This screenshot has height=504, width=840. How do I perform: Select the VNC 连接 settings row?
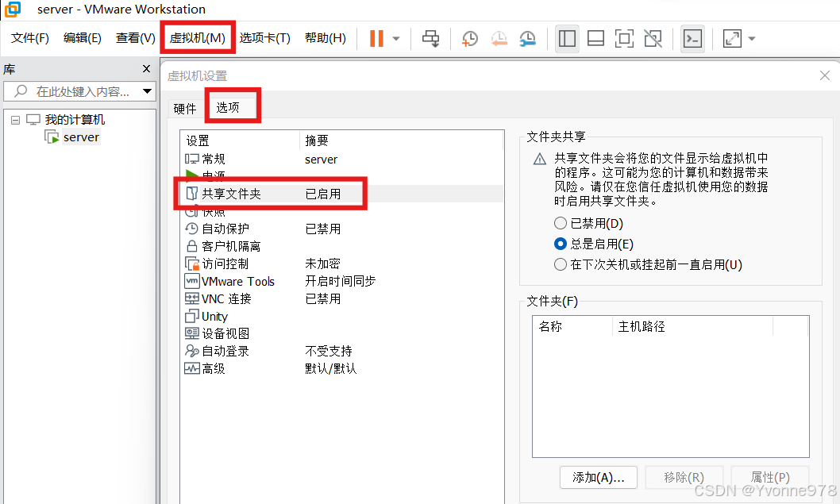click(x=341, y=298)
